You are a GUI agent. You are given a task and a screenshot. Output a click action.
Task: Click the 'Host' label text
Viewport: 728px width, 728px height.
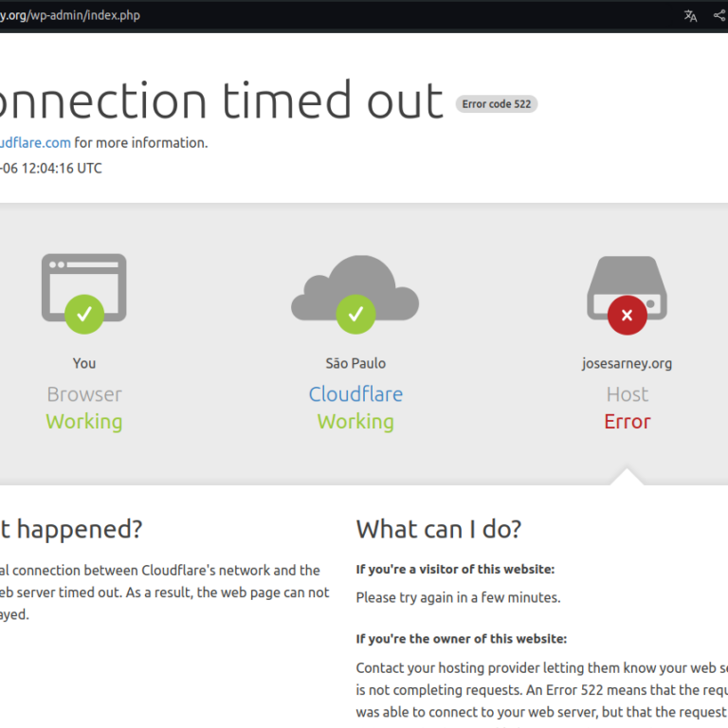click(x=628, y=394)
